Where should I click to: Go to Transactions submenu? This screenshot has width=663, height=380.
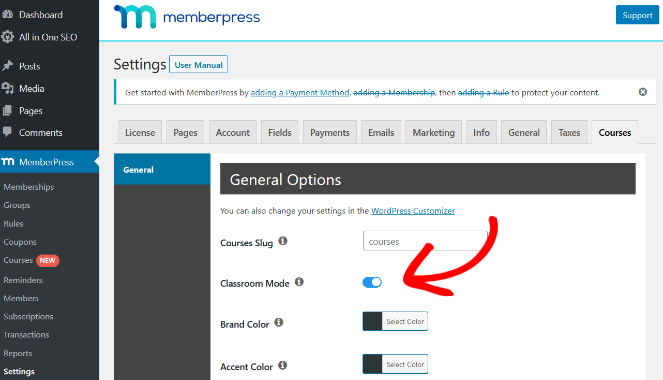26,334
